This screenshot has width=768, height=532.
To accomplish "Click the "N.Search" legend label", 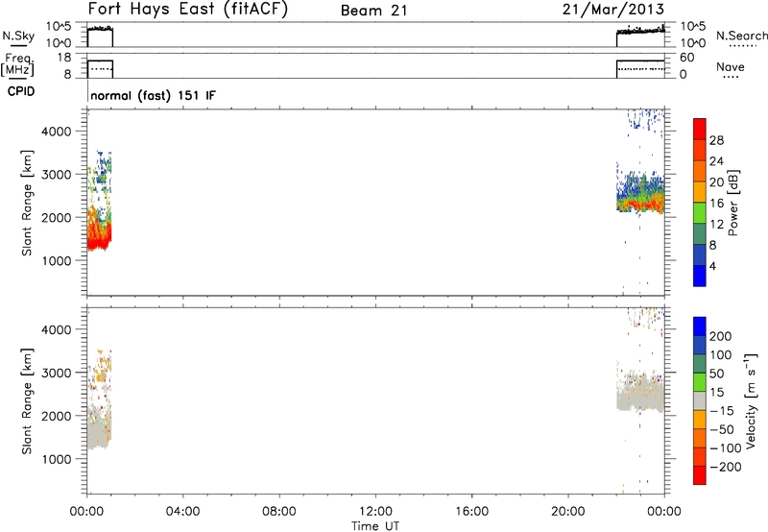I will pos(741,36).
